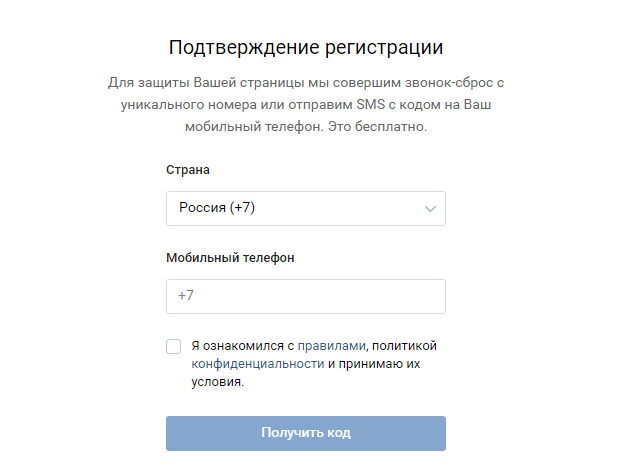This screenshot has width=633, height=464.
Task: Click "мобильный телефон." in the description
Action: tap(244, 127)
